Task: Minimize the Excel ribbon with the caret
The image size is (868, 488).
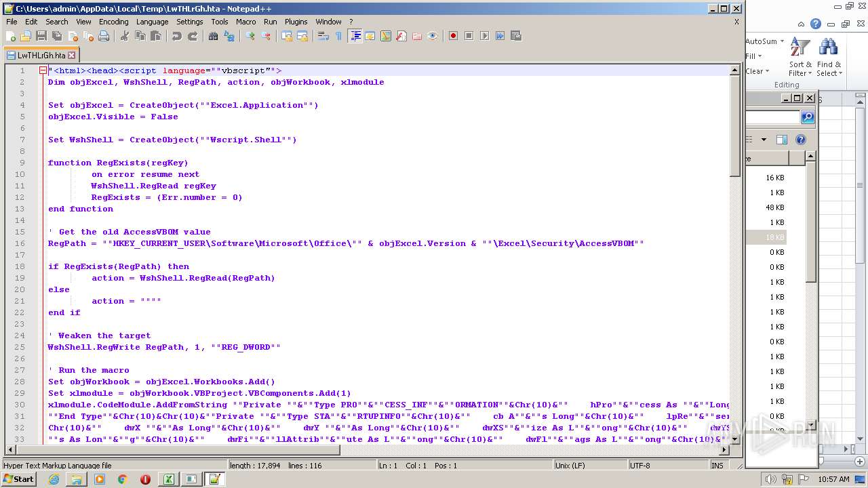Action: [802, 24]
